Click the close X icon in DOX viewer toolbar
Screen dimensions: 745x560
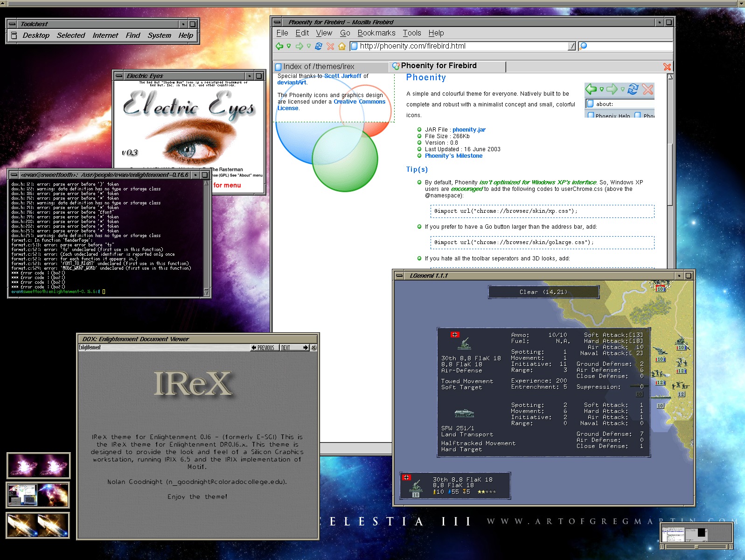click(314, 348)
